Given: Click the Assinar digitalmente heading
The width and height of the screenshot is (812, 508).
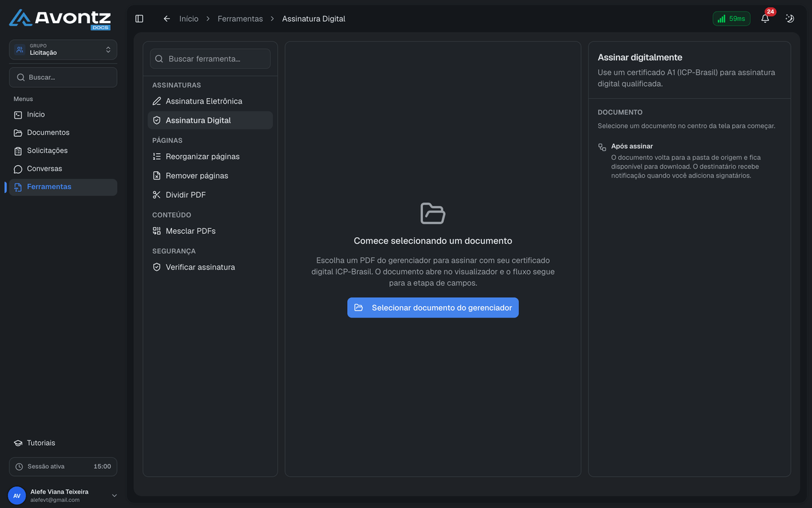Looking at the screenshot, I should [640, 58].
